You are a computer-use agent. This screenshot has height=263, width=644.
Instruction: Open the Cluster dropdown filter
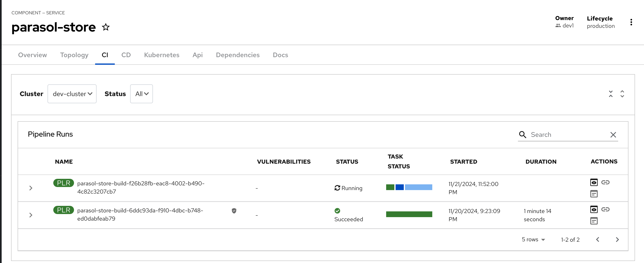pos(72,94)
